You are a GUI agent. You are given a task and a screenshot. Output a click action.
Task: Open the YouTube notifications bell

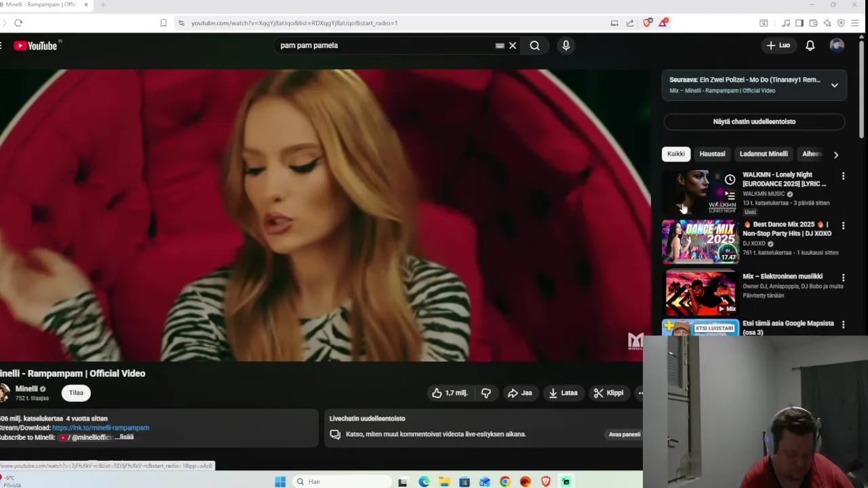coord(810,45)
